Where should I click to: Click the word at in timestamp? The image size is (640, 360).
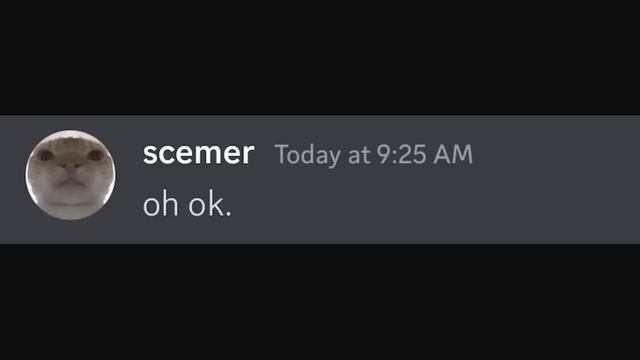point(359,156)
